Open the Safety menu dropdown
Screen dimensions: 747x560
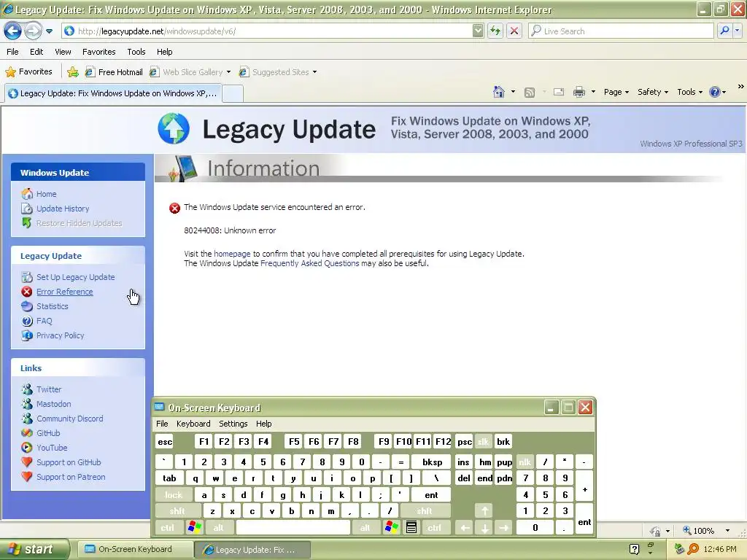point(653,92)
